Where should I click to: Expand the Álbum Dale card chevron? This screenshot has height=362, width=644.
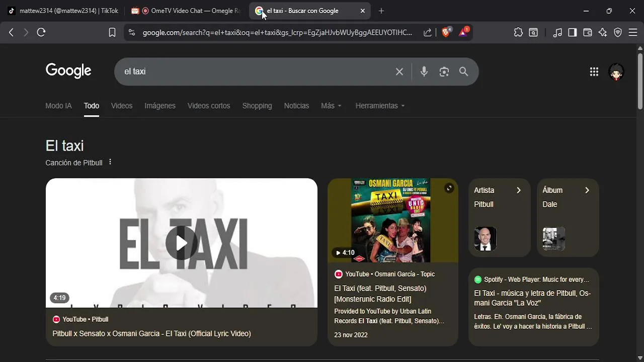587,190
